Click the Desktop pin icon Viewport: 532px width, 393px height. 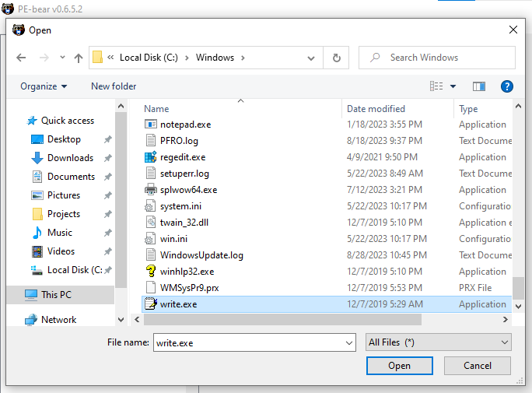pos(108,139)
